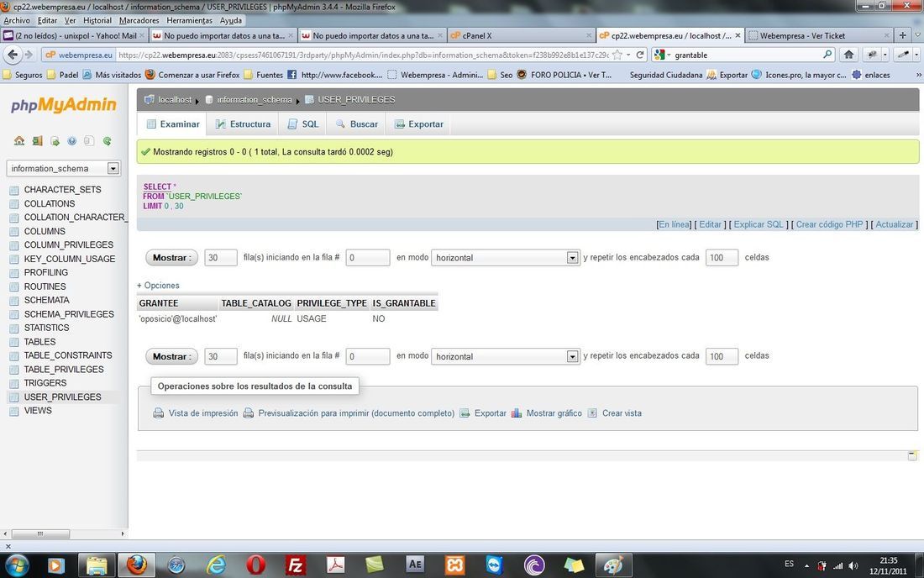Open Opera browser from the taskbar

click(255, 565)
